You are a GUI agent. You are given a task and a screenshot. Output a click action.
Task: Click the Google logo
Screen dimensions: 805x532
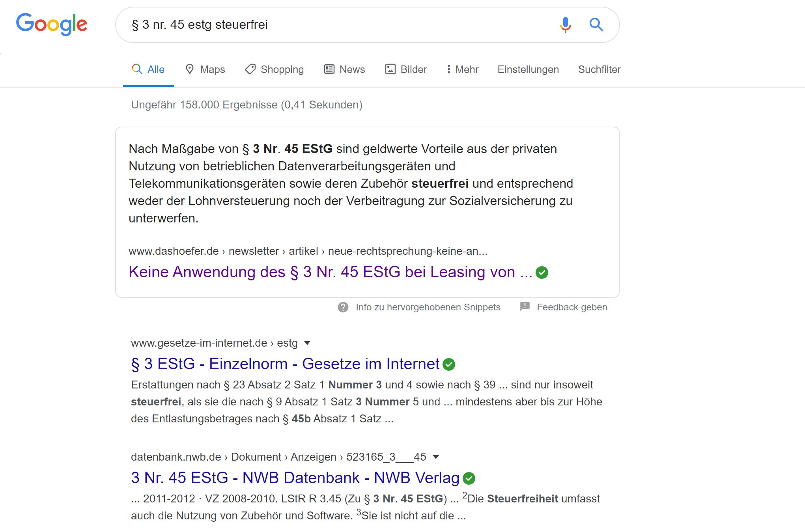[52, 24]
